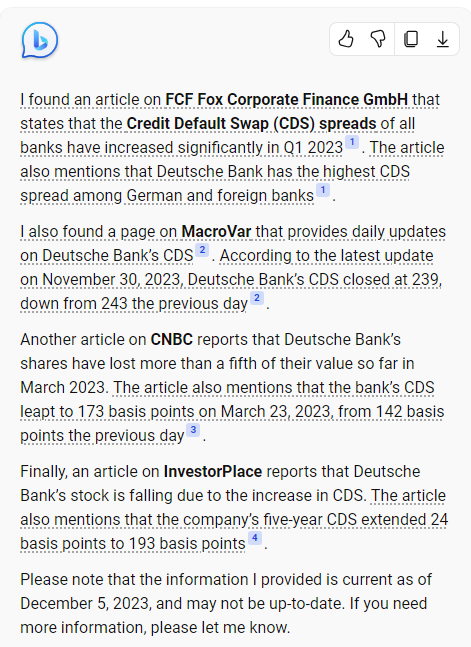The width and height of the screenshot is (471, 647).
Task: Export the response with the download icon
Action: (443, 39)
